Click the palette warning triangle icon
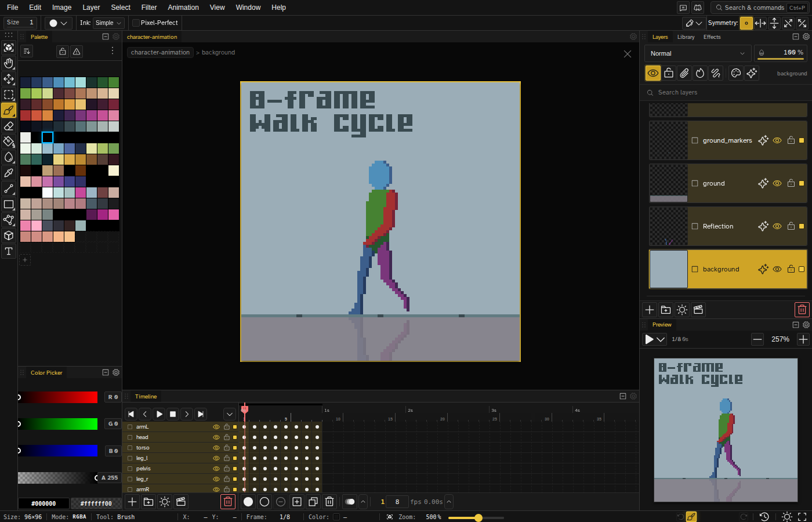Viewport: 812px width, 522px height. pyautogui.click(x=77, y=52)
